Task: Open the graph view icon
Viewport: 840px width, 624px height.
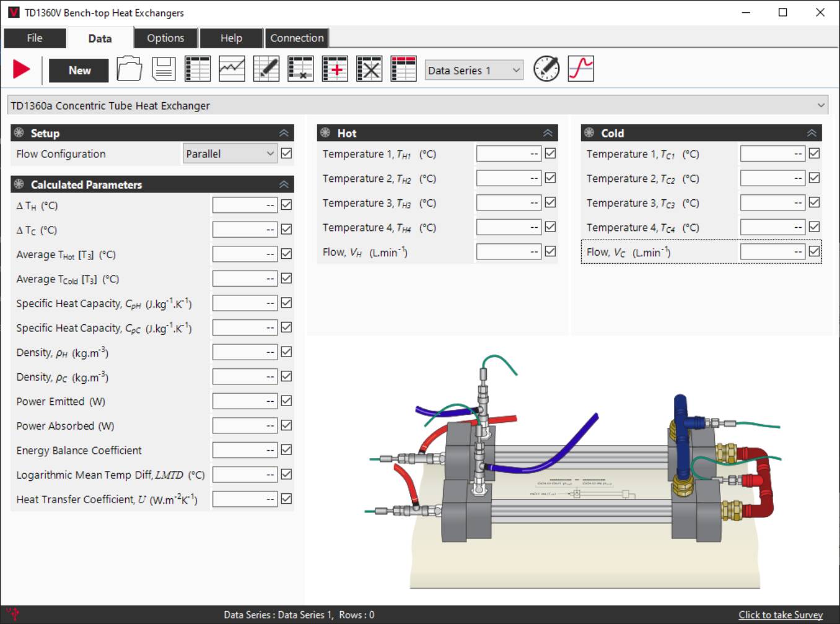Action: 231,68
